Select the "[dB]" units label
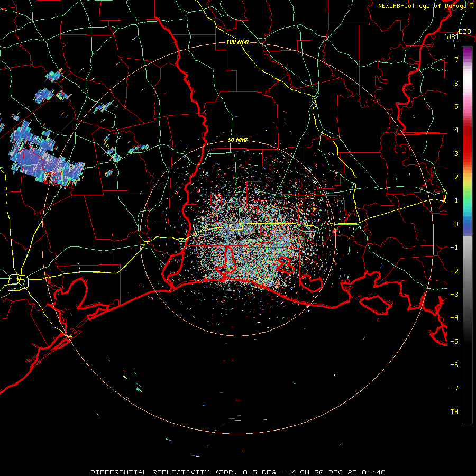Viewport: 476px width, 476px height. point(451,37)
